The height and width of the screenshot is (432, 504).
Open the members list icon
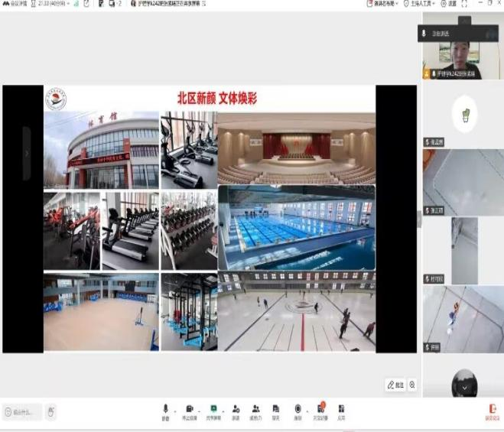pos(256,411)
